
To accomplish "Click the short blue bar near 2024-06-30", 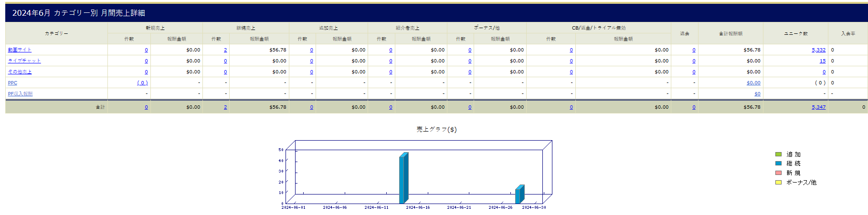I will click(519, 195).
